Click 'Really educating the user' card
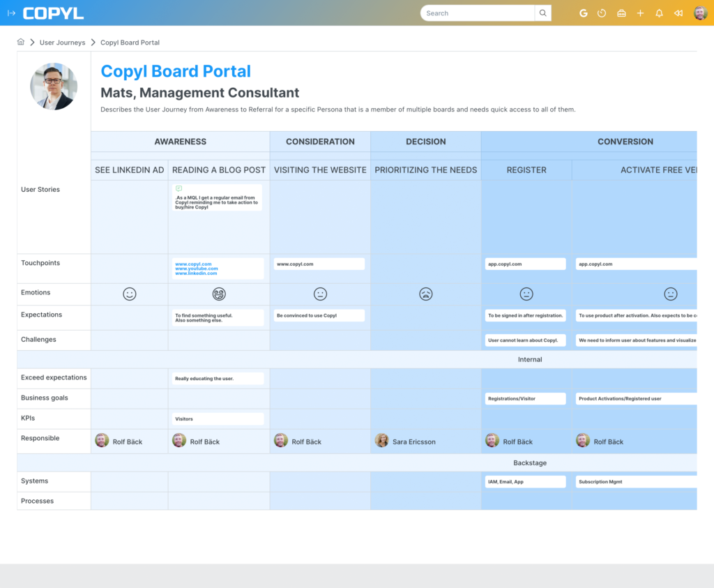 [218, 379]
